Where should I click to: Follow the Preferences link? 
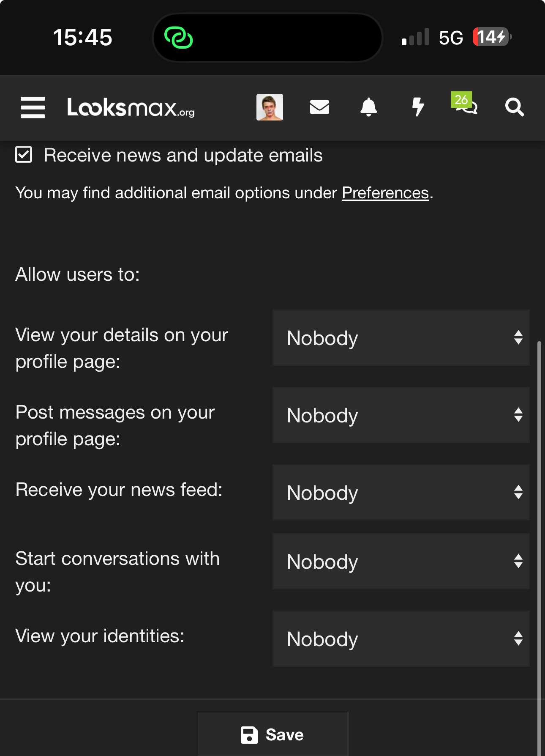click(385, 193)
